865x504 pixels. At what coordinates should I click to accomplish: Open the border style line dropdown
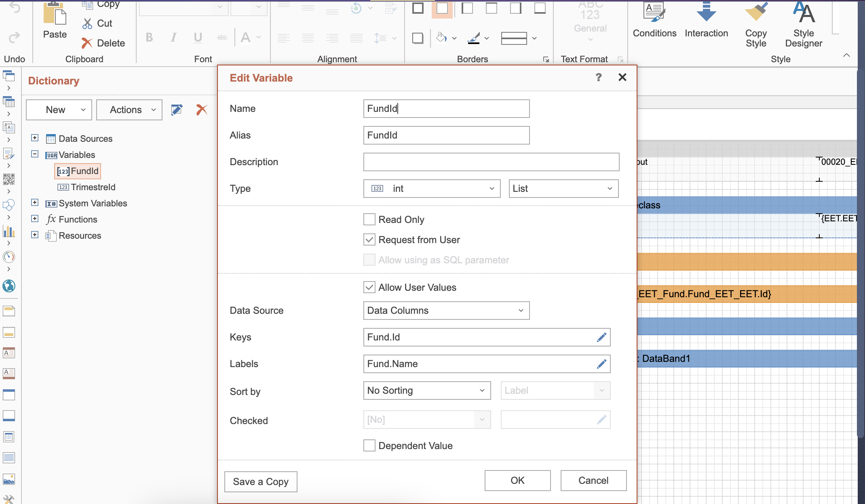[519, 38]
